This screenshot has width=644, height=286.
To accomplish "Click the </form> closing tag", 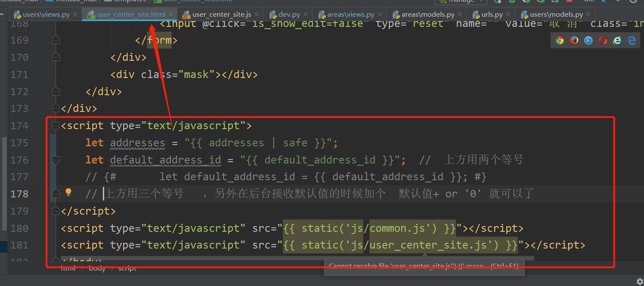I will click(x=156, y=41).
